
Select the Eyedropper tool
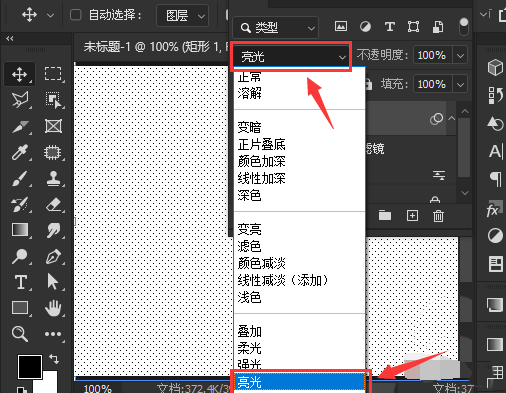coord(19,152)
